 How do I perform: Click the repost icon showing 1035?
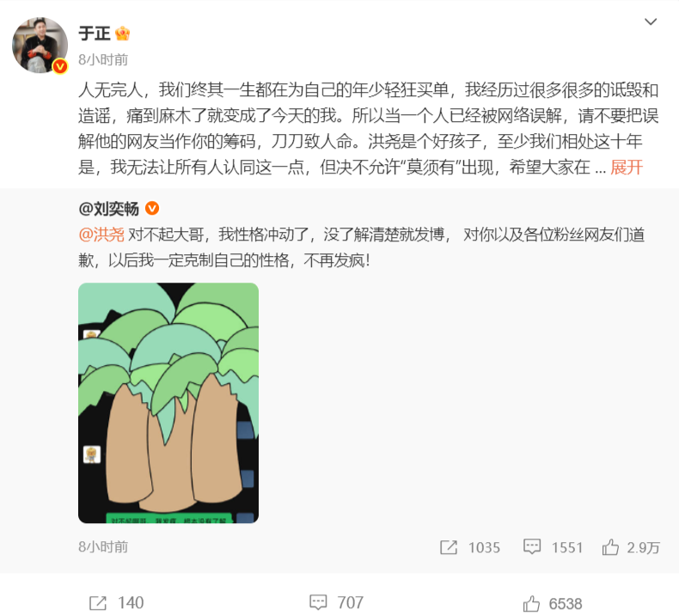pos(449,547)
